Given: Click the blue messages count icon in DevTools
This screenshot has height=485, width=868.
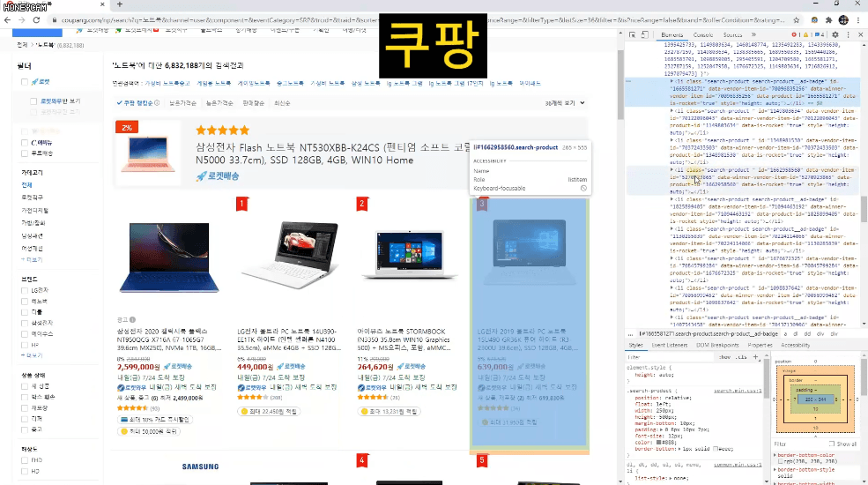Looking at the screenshot, I should point(819,35).
